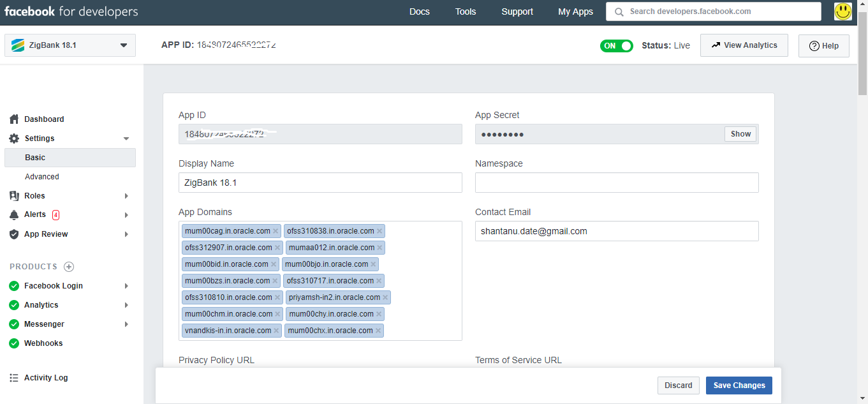The width and height of the screenshot is (868, 404).
Task: Click the ZigBank app logo icon
Action: [18, 45]
